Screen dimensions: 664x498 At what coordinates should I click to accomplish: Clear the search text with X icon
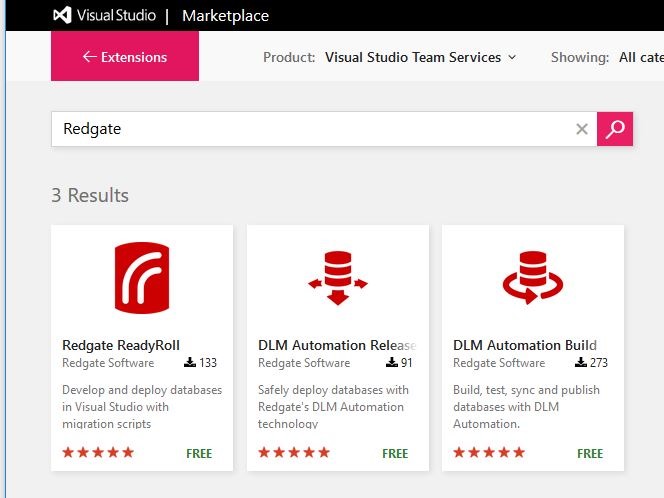(x=582, y=129)
